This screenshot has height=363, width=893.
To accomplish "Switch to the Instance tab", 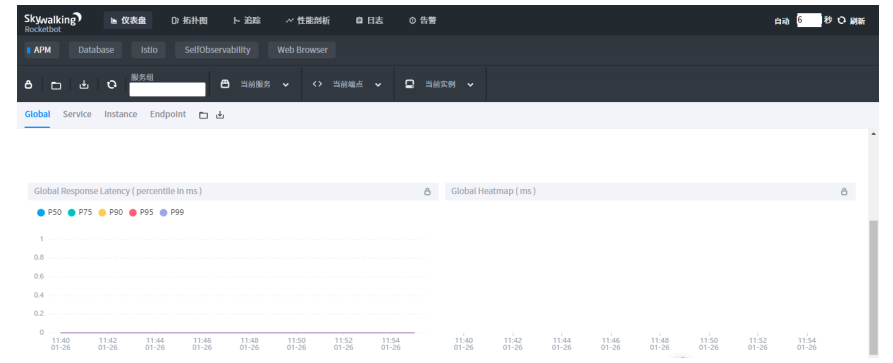I will point(120,115).
